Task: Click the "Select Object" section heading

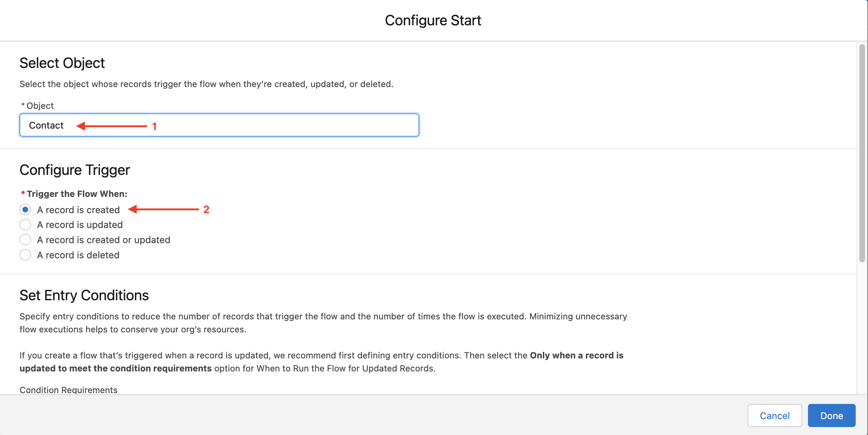Action: point(62,63)
